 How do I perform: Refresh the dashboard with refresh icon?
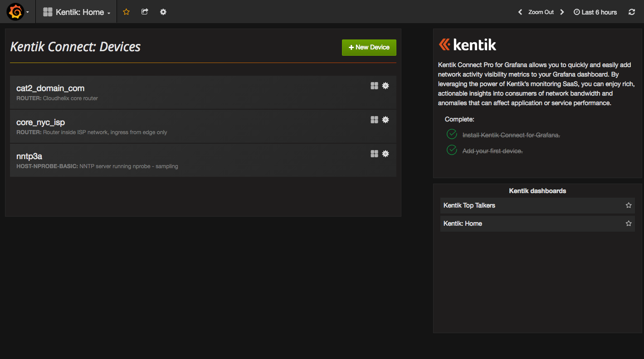click(632, 12)
